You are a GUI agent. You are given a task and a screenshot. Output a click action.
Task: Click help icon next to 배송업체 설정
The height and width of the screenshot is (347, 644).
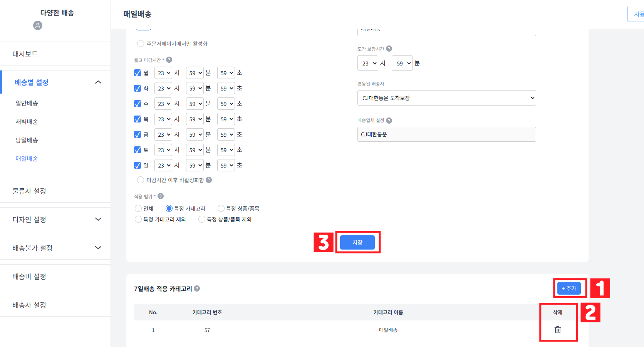click(x=389, y=121)
